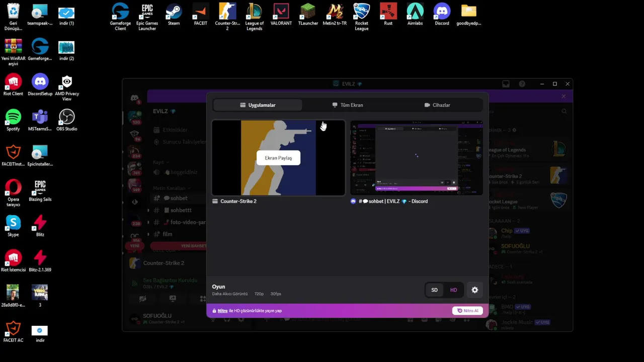Select the Skype desktop icon
The width and height of the screenshot is (644, 362).
click(13, 226)
